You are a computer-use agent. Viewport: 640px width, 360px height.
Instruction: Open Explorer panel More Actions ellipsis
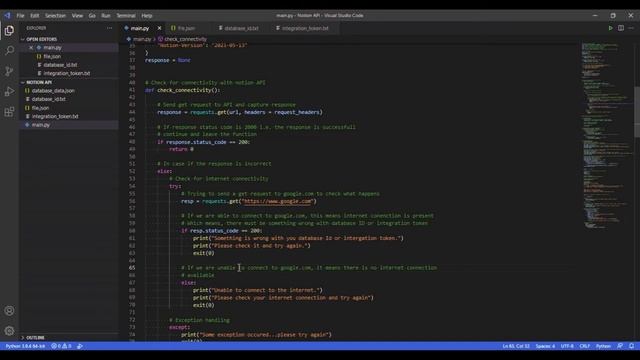pyautogui.click(x=109, y=28)
